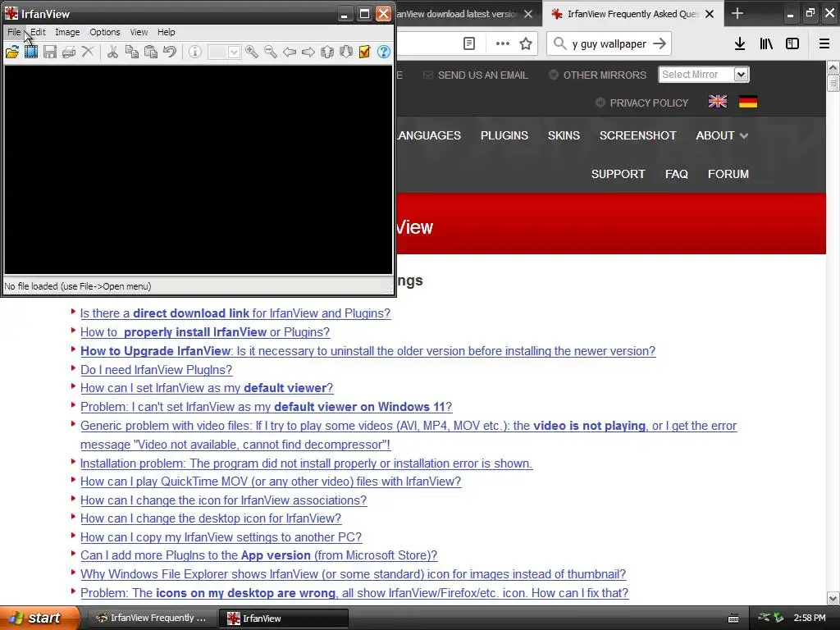Open the SCREENSHOT navigation item
The image size is (840, 630).
pyautogui.click(x=637, y=135)
